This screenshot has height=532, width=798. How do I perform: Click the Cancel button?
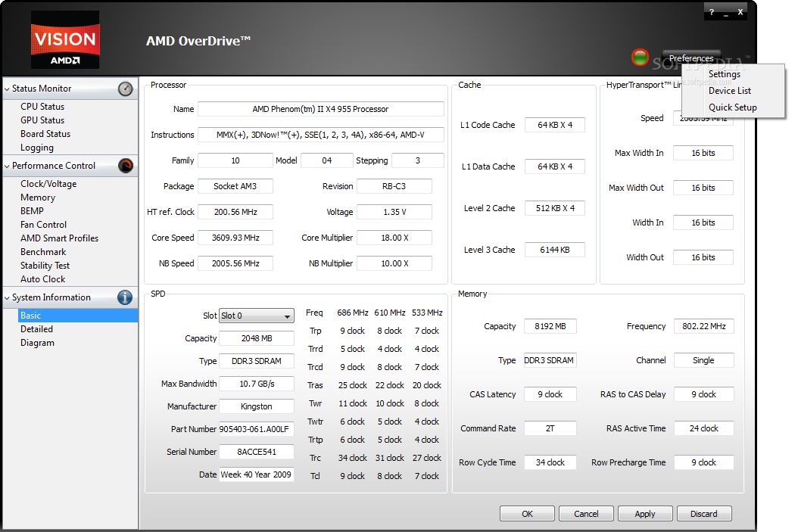586,514
